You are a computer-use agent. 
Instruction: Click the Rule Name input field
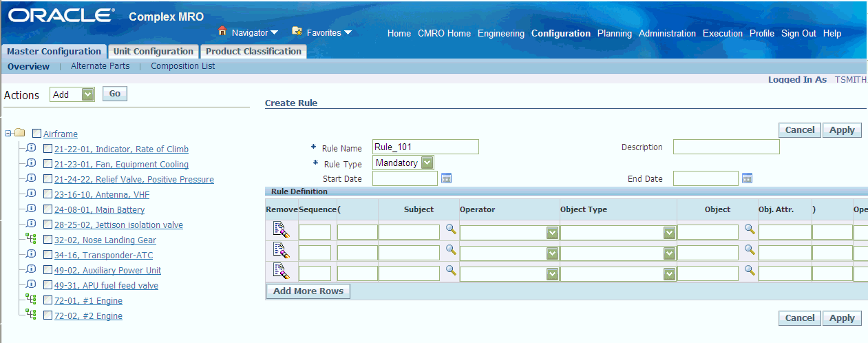425,147
